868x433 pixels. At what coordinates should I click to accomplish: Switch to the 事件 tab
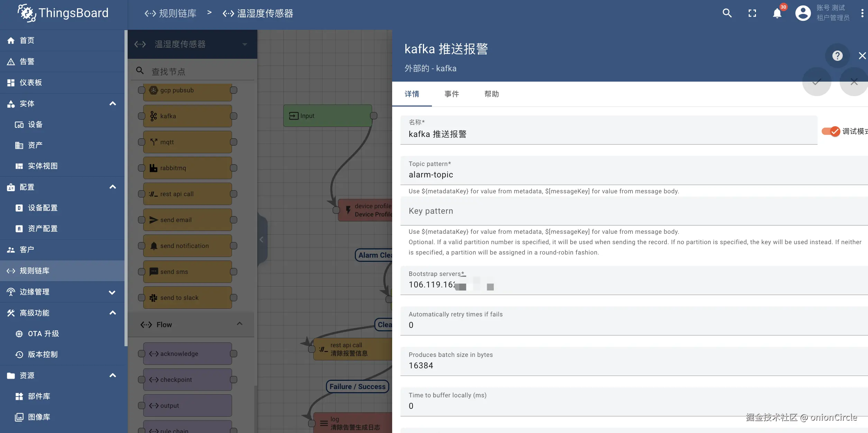[x=452, y=94]
